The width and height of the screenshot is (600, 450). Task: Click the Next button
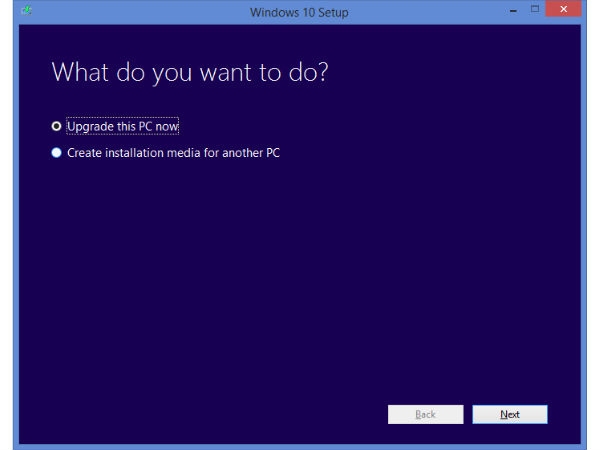tap(510, 414)
